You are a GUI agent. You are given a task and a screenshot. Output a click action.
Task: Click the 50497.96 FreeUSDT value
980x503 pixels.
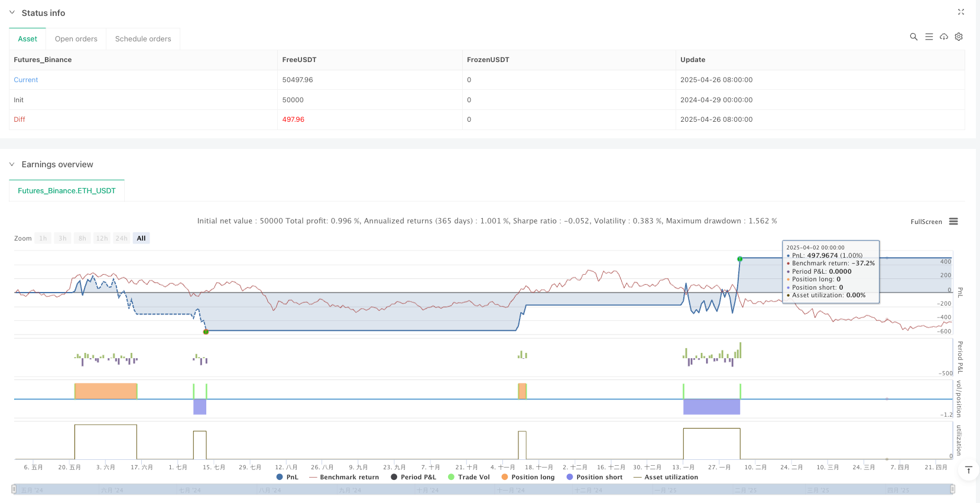click(x=298, y=80)
